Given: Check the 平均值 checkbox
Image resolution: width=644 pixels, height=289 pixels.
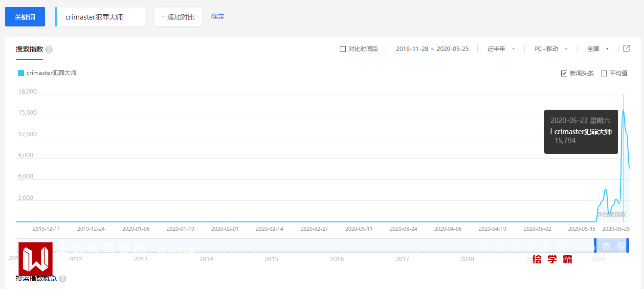Looking at the screenshot, I should coord(604,73).
